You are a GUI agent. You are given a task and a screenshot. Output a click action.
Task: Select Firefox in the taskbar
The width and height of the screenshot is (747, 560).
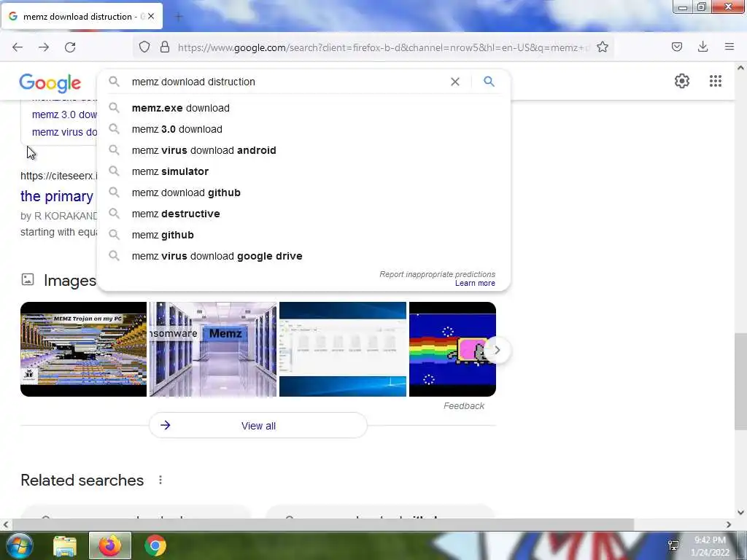pyautogui.click(x=110, y=545)
